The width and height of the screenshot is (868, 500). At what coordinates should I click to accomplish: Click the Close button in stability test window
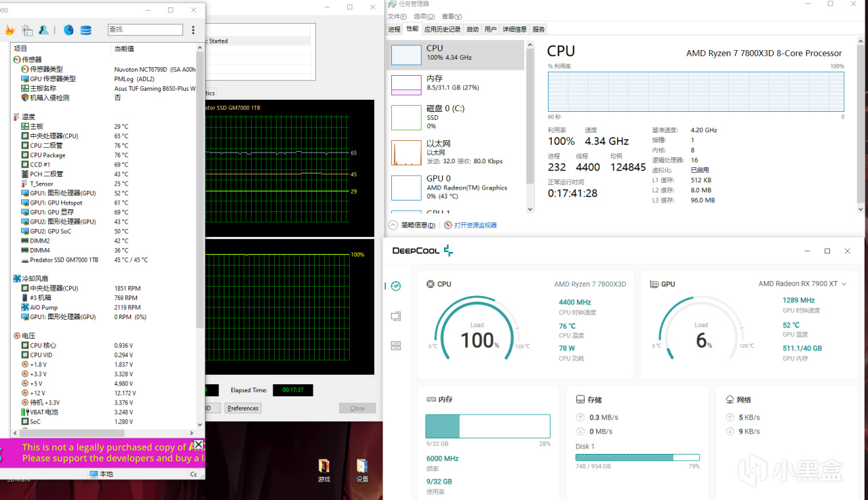[x=357, y=408]
